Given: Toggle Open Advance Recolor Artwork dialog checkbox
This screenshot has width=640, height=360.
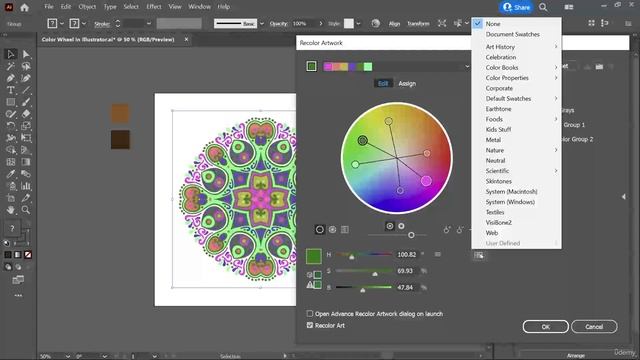Looking at the screenshot, I should click(x=310, y=313).
